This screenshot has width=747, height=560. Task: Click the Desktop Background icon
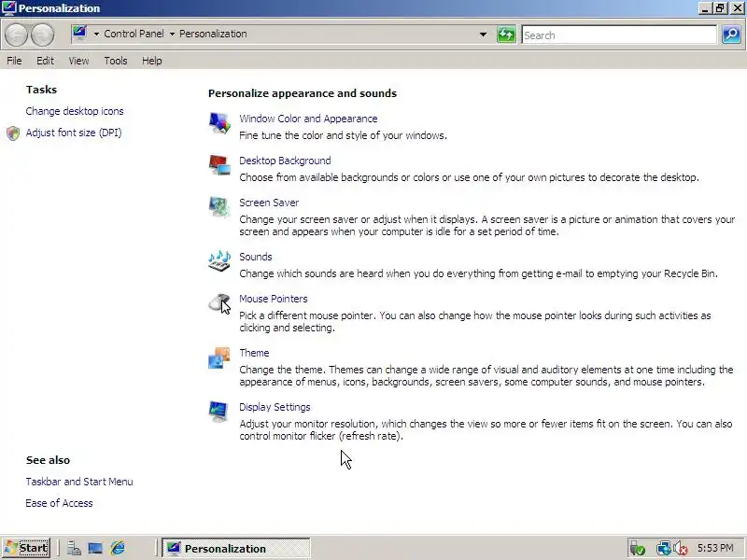(x=219, y=165)
